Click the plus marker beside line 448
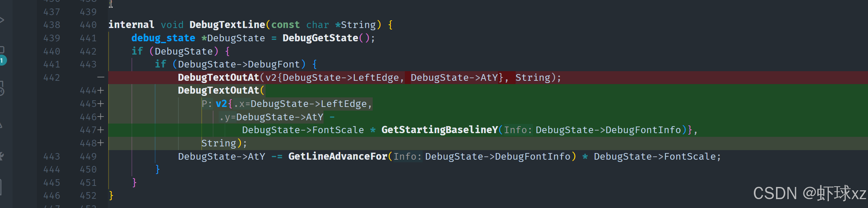 (x=101, y=143)
